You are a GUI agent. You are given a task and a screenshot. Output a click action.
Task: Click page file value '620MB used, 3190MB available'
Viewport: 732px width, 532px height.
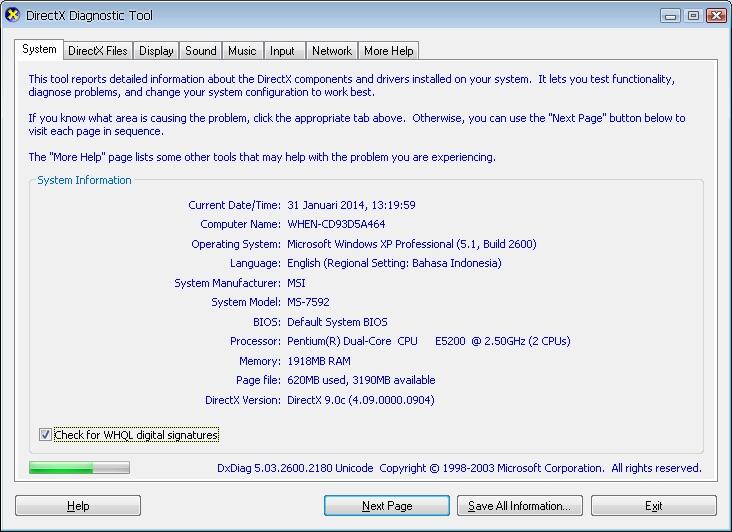coord(361,380)
